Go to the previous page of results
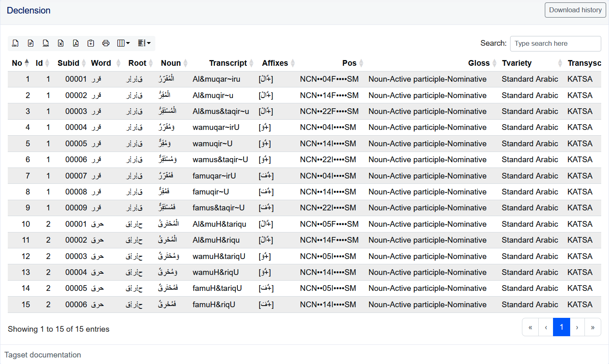 tap(546, 327)
